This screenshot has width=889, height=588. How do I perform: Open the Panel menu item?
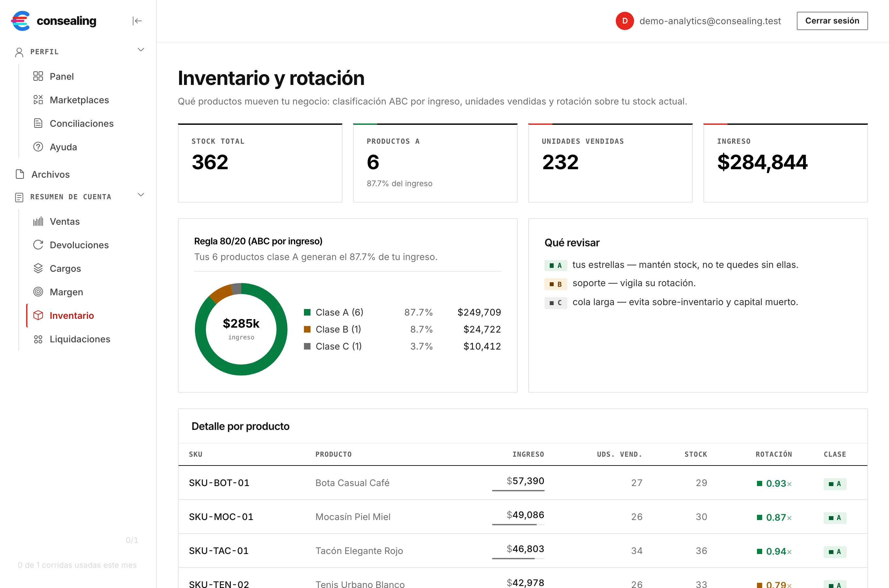(62, 76)
